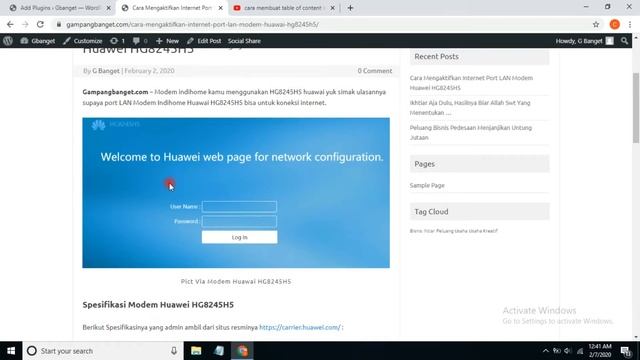This screenshot has width=640, height=360.
Task: Open taskbar clock showing 12:41 AM
Action: [600, 351]
